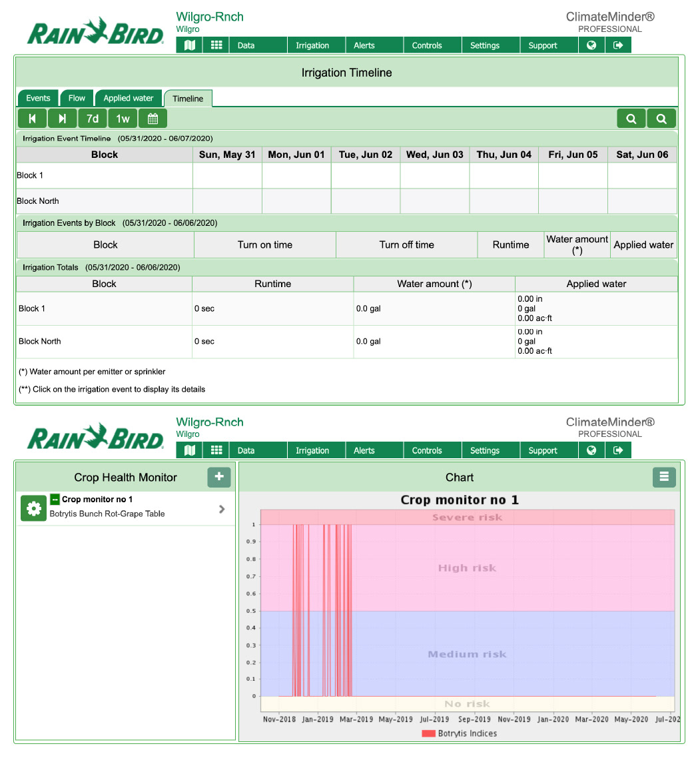The height and width of the screenshot is (760, 700).
Task: Open Settings menu in upper navigation bar
Action: pyautogui.click(x=491, y=45)
